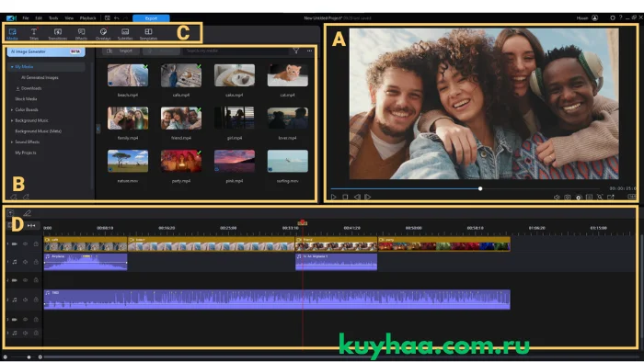Toggle visibility eye of video track 1
This screenshot has height=362, width=644.
(x=25, y=243)
